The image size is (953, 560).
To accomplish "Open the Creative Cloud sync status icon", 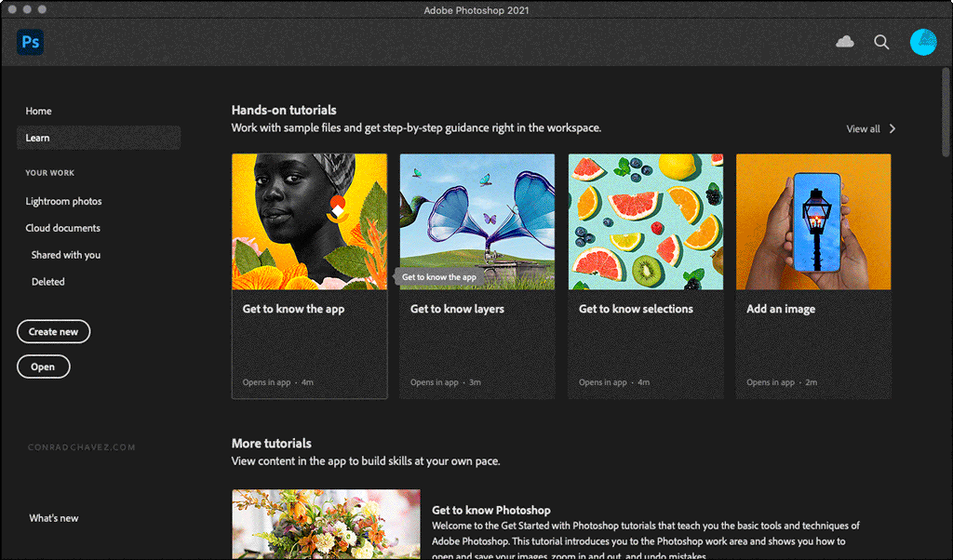I will coord(845,42).
